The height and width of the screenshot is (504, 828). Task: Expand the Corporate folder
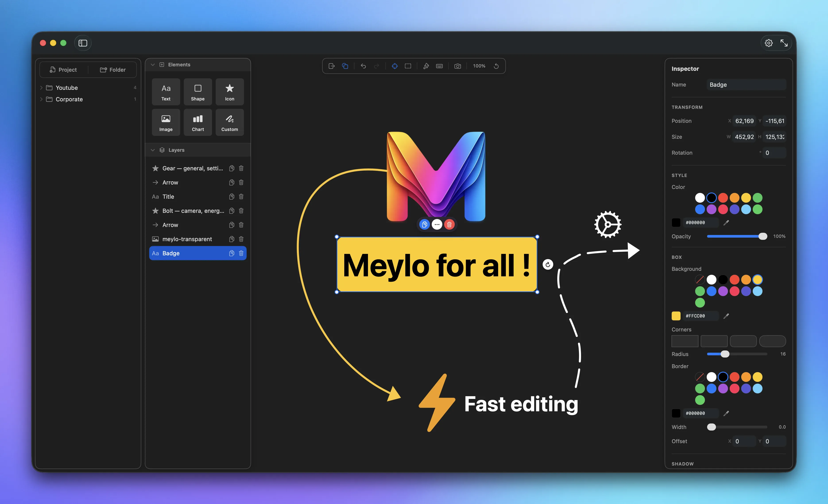tap(41, 99)
